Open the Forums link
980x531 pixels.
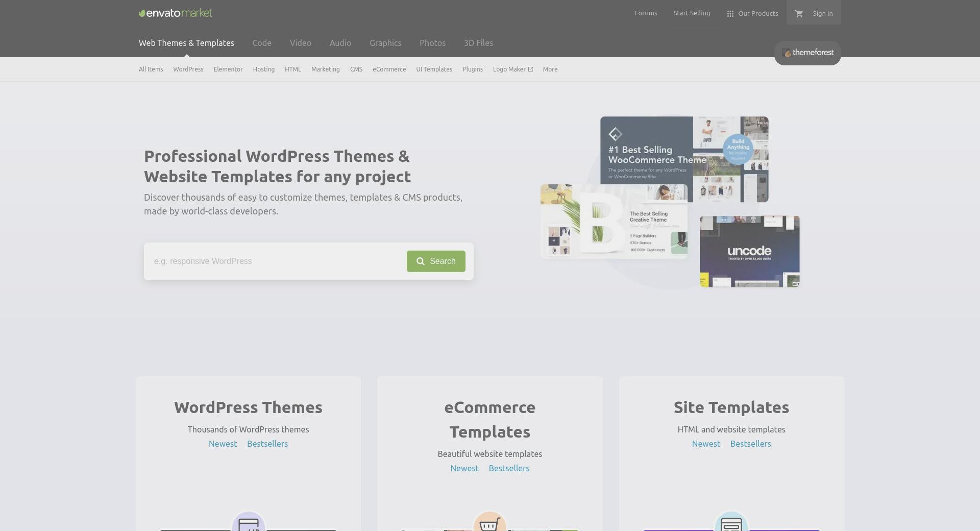point(646,13)
